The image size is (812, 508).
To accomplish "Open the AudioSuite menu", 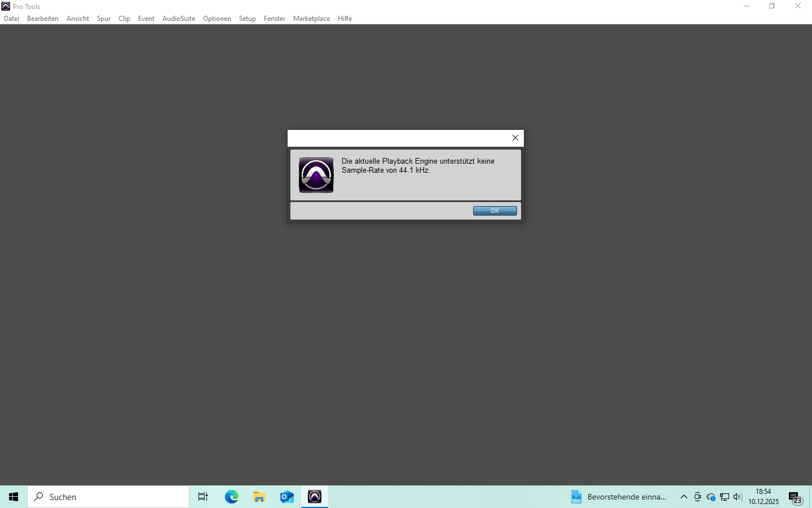I will pyautogui.click(x=179, y=19).
